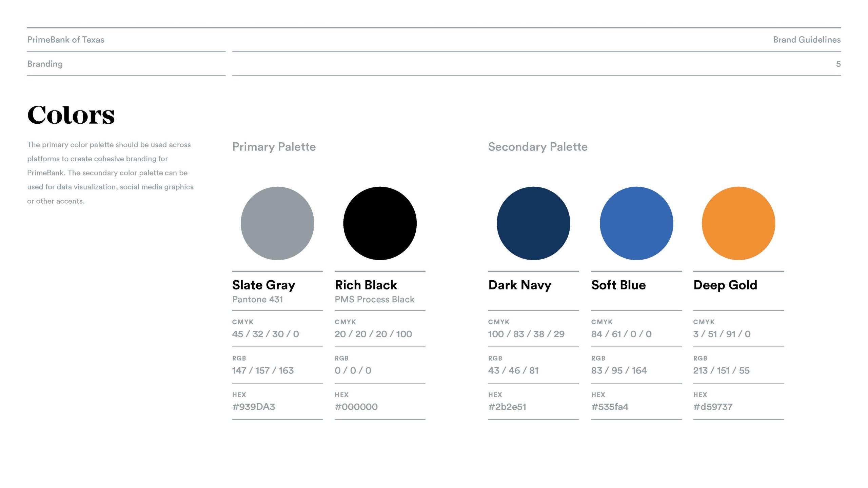The image size is (868, 488).
Task: Click the Pantone 431 label
Action: 257,299
